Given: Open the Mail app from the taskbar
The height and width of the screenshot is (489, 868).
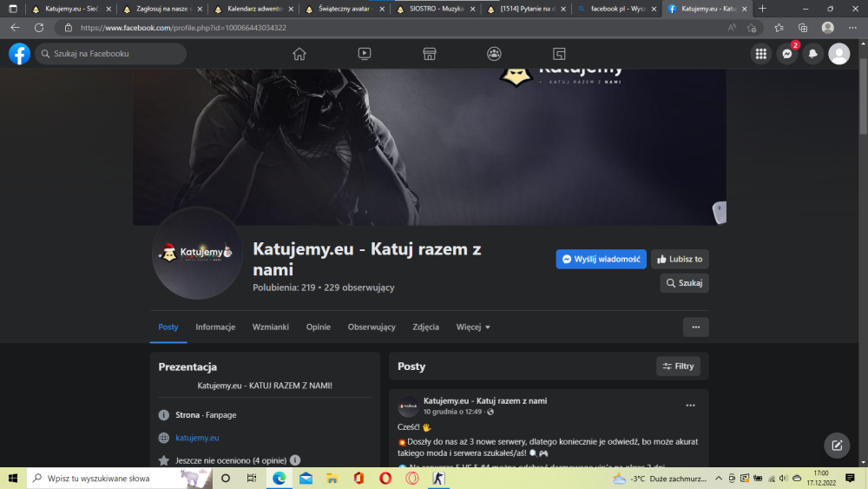Looking at the screenshot, I should point(306,478).
